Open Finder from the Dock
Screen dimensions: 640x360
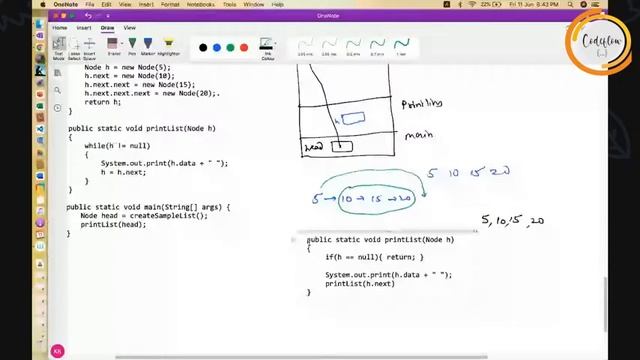[40, 24]
